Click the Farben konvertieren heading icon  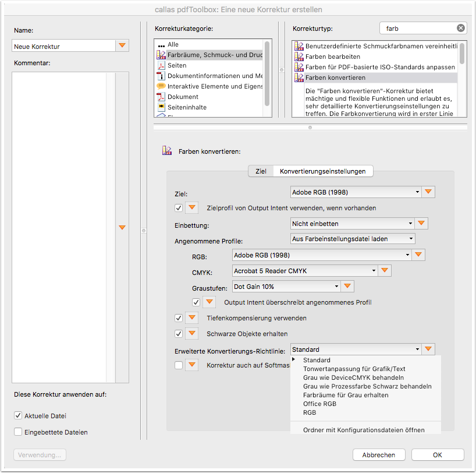(x=167, y=150)
